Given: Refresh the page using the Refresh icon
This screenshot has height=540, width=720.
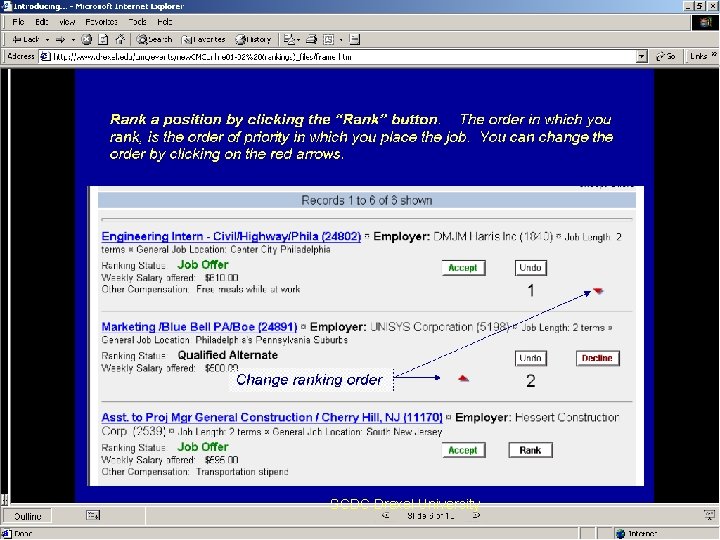Looking at the screenshot, I should click(x=103, y=39).
